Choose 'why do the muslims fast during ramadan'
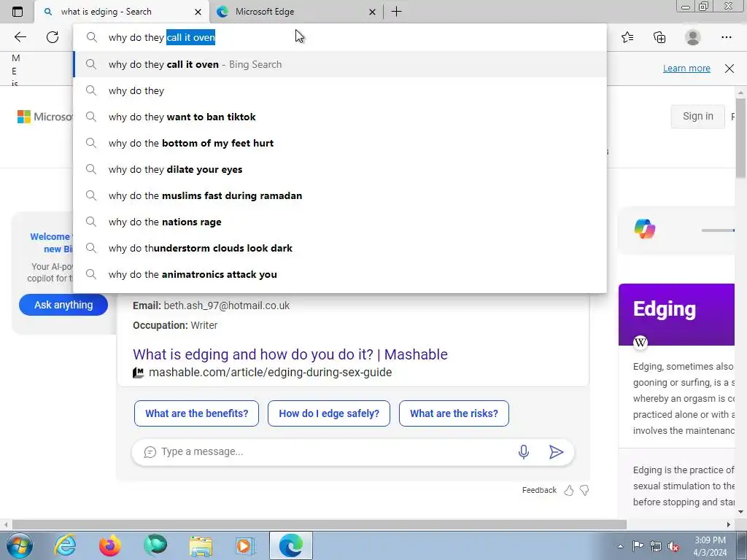The width and height of the screenshot is (747, 560). pos(340,195)
